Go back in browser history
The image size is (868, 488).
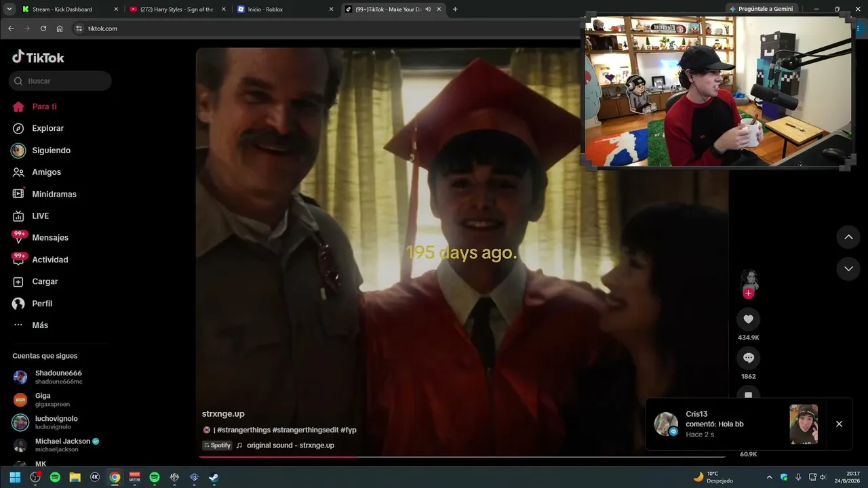(11, 28)
